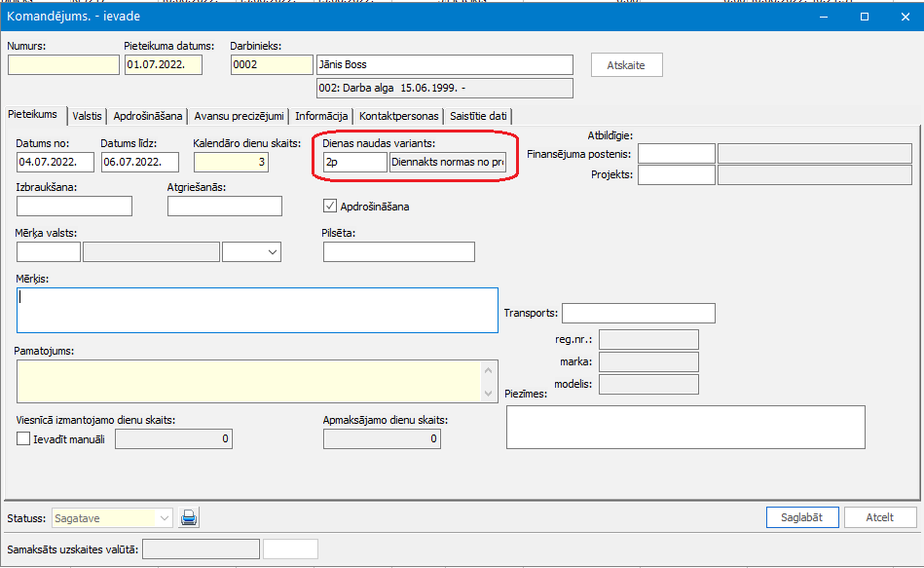
Task: Maximize the Komandējums window
Action: pos(865,17)
